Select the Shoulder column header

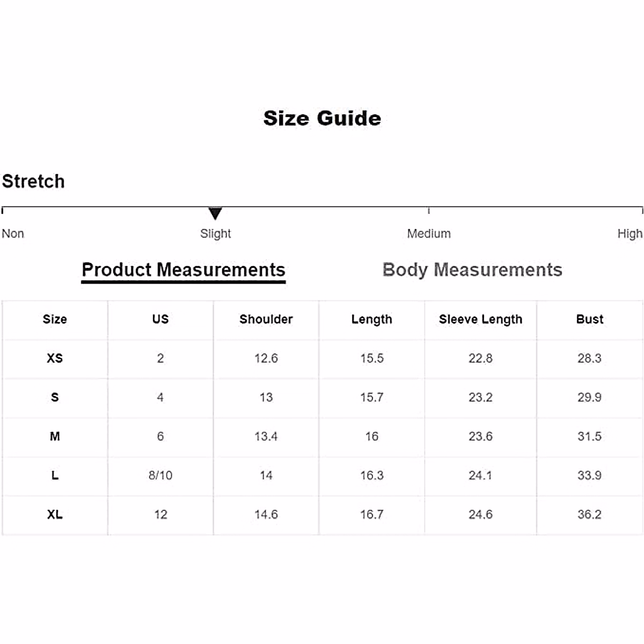tap(266, 319)
